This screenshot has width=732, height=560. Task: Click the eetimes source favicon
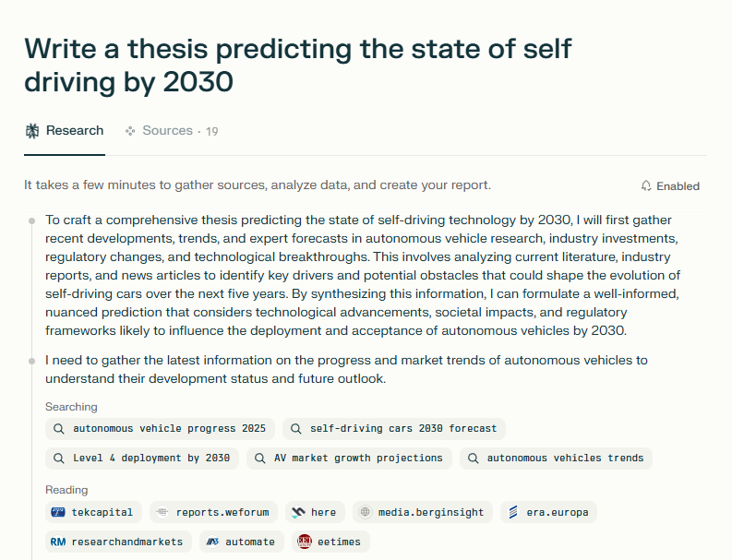coord(305,542)
